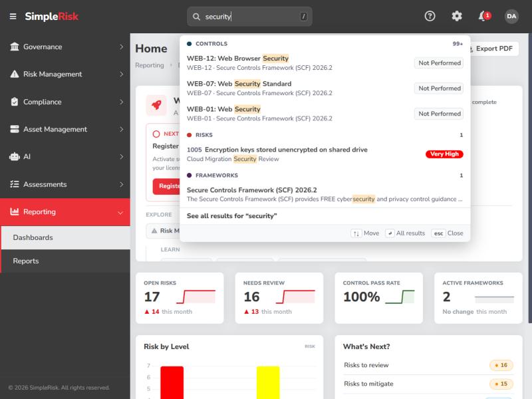Open the notifications bell icon

point(483,16)
